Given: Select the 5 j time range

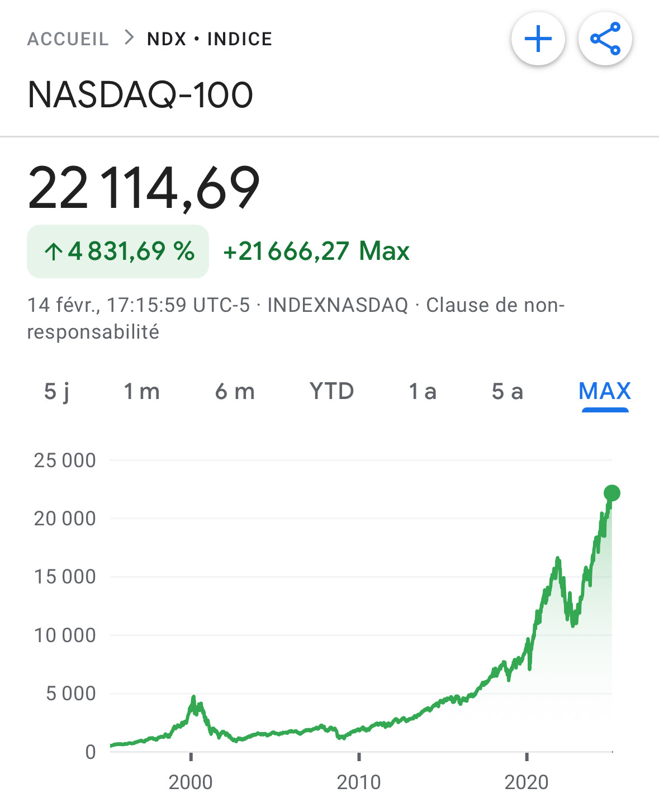Looking at the screenshot, I should (56, 392).
